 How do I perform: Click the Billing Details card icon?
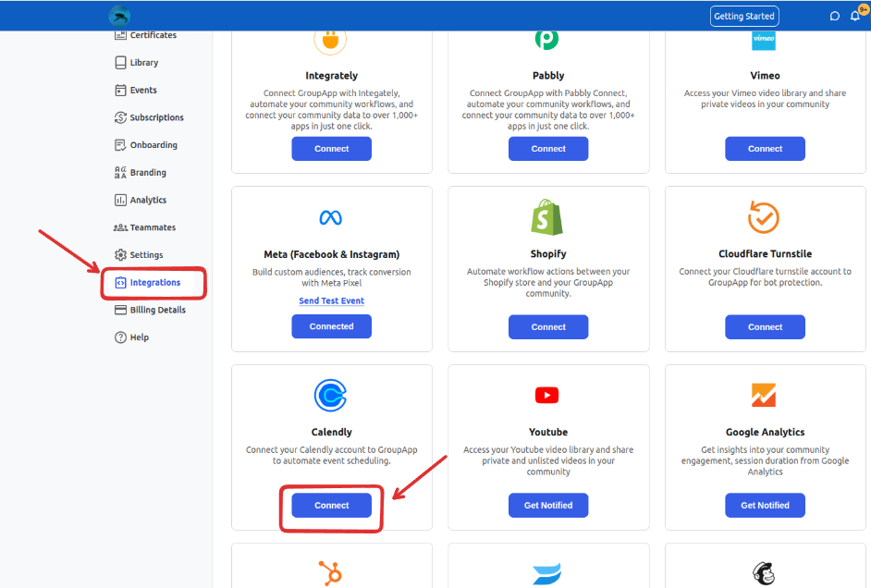(x=120, y=310)
